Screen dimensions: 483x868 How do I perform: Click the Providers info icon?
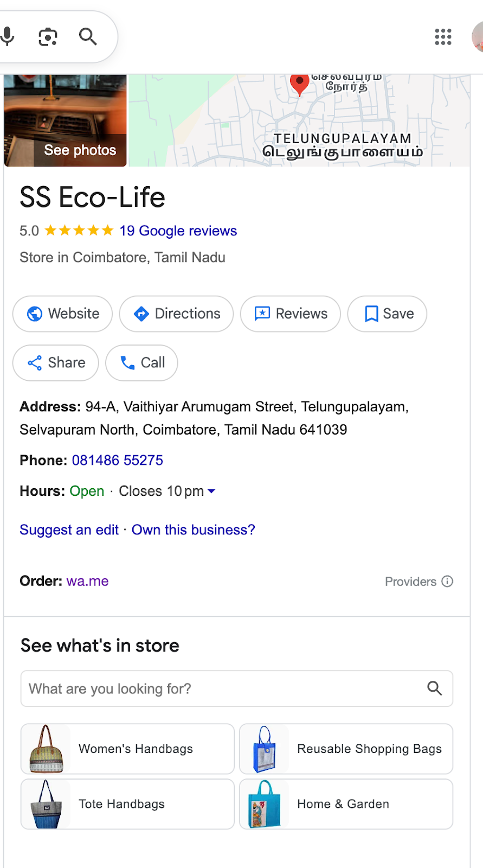[x=447, y=582]
